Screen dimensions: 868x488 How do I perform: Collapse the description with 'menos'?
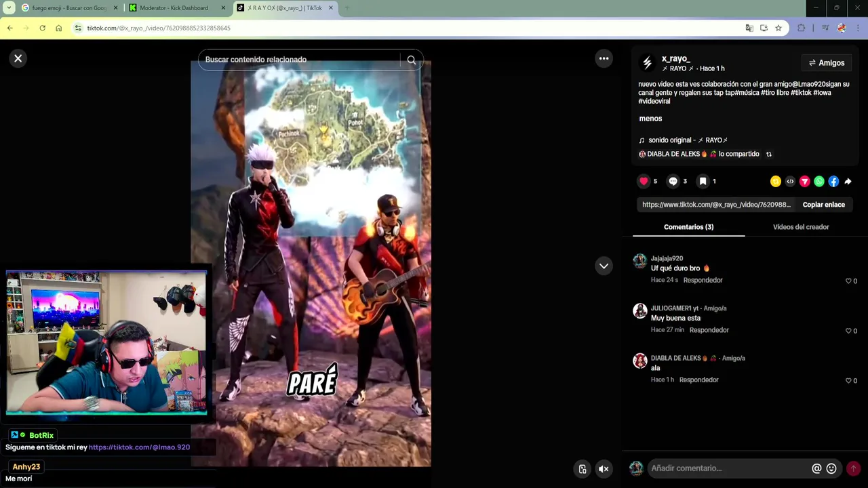pyautogui.click(x=650, y=119)
